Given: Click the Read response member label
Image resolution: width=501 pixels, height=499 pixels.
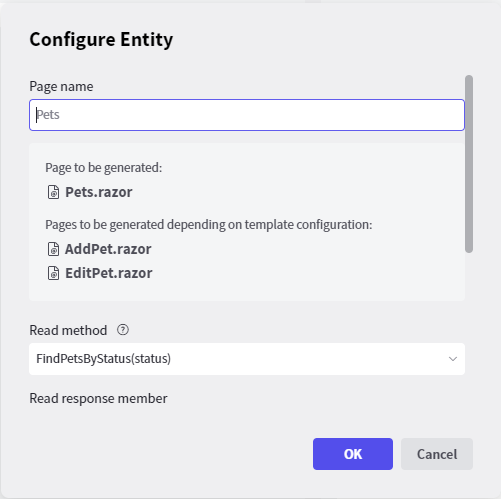Looking at the screenshot, I should [x=98, y=399].
